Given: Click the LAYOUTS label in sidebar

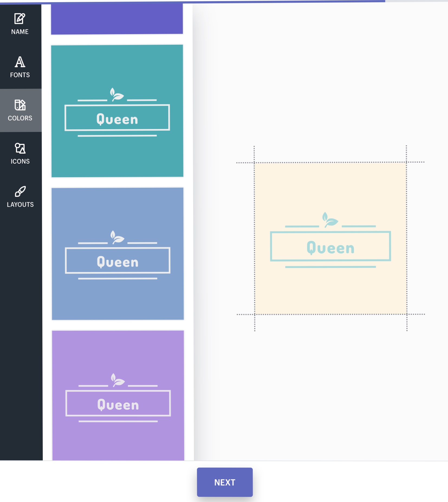Looking at the screenshot, I should pyautogui.click(x=20, y=205).
